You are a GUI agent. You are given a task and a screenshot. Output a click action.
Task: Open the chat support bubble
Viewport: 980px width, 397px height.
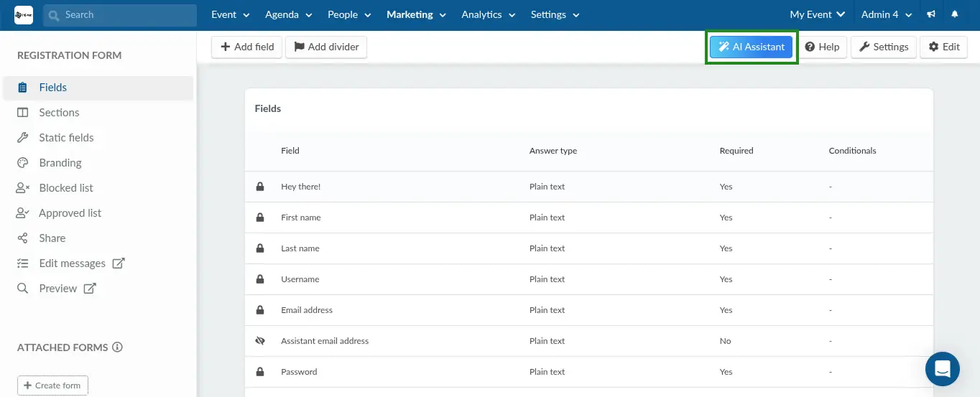[x=943, y=369]
